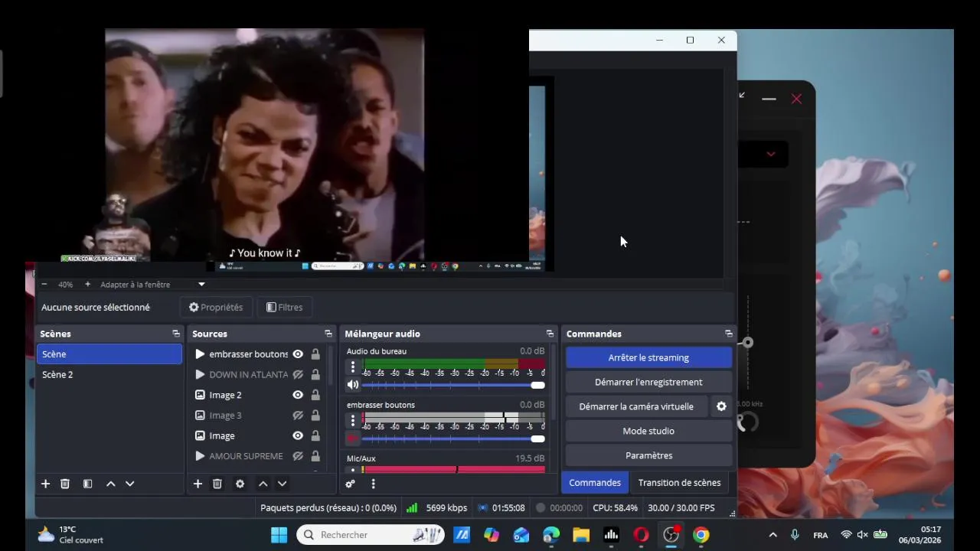Toggle lock on embrasser boutons source

click(x=315, y=354)
